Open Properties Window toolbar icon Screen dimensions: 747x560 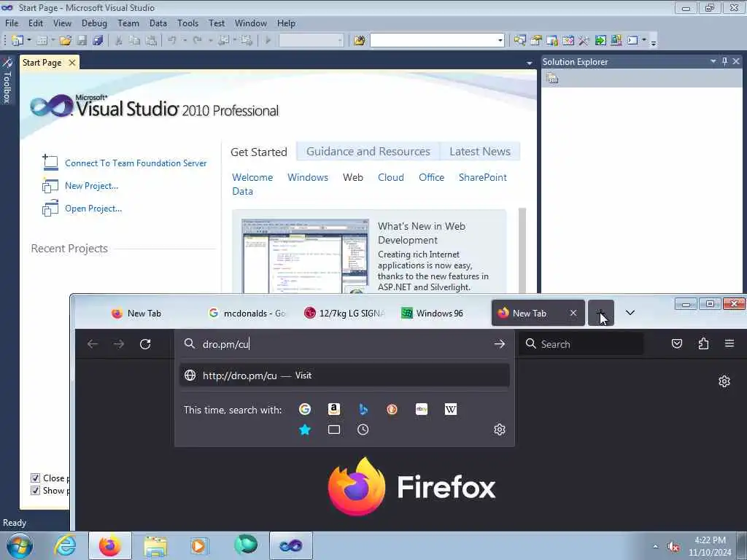tap(536, 41)
